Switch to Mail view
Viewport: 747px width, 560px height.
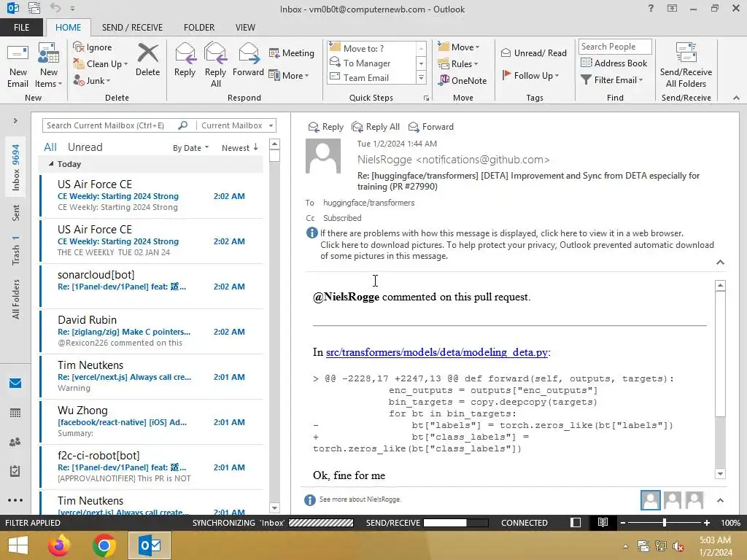pyautogui.click(x=15, y=384)
